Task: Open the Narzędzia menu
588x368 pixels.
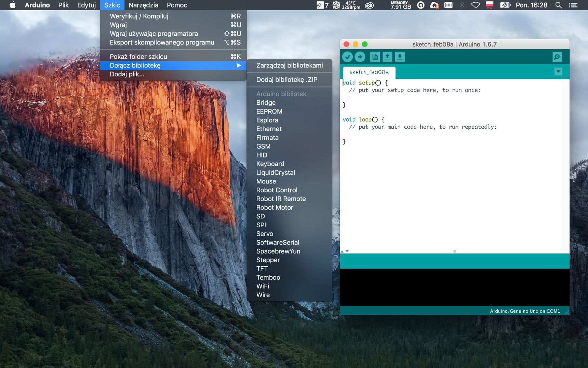Action: [143, 5]
